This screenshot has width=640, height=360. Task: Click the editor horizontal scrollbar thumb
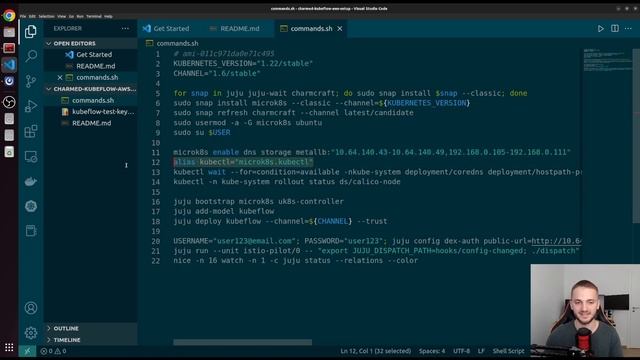(242, 342)
